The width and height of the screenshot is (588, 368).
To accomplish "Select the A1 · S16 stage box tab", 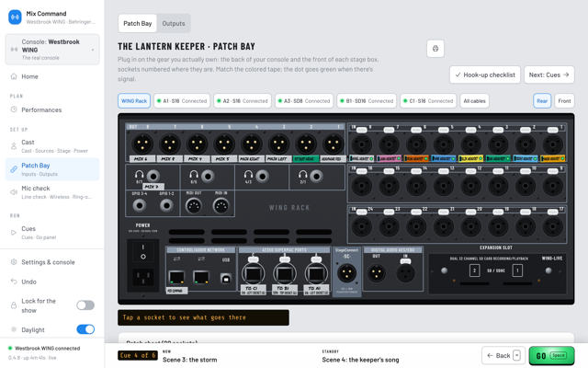I will 182,100.
